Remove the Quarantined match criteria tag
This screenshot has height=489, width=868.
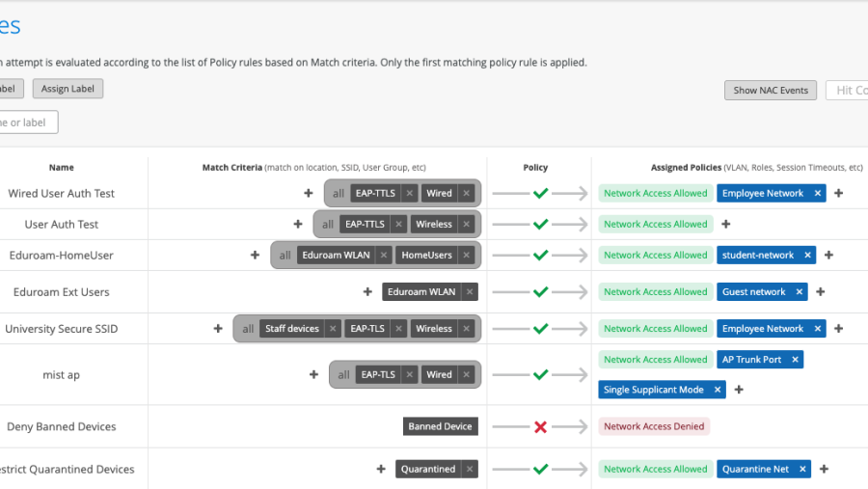tap(470, 469)
